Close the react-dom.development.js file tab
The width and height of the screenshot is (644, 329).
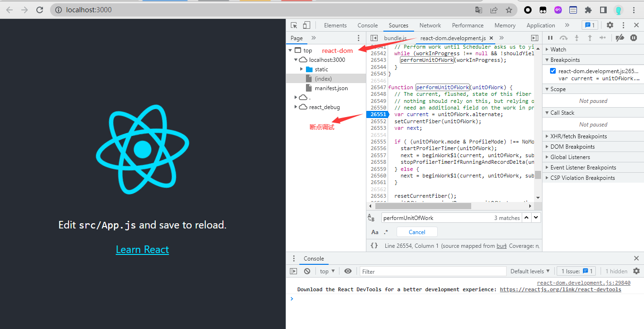point(491,38)
